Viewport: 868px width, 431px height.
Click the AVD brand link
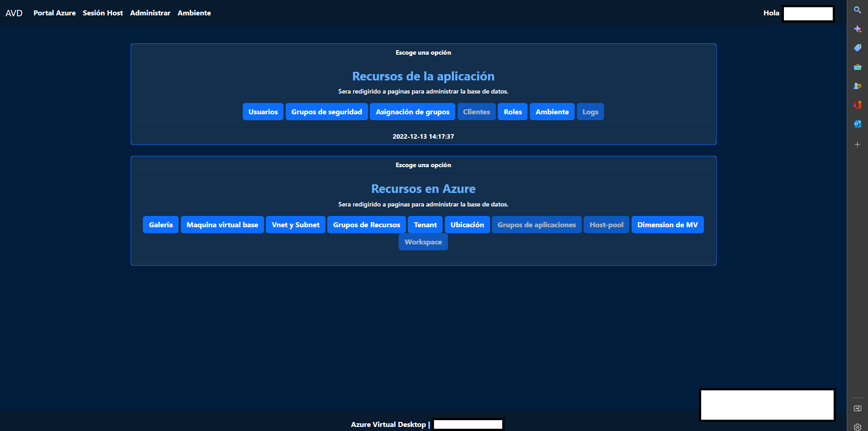pyautogui.click(x=14, y=13)
